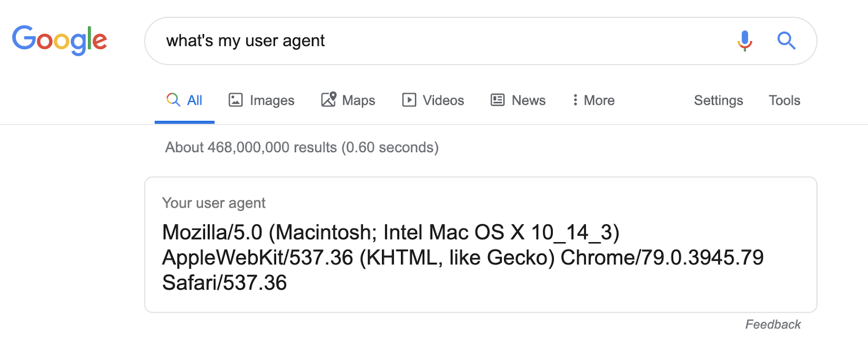Expand the More search categories menu

pyautogui.click(x=593, y=100)
